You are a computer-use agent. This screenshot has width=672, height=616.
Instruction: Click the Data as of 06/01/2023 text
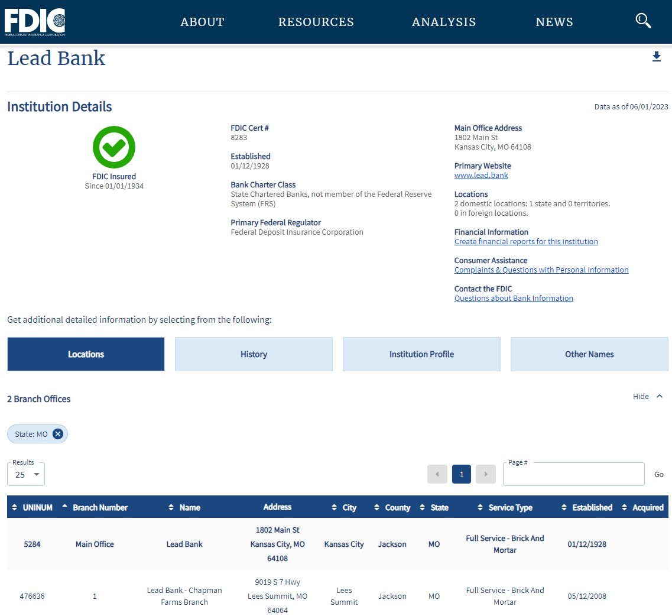coord(631,107)
